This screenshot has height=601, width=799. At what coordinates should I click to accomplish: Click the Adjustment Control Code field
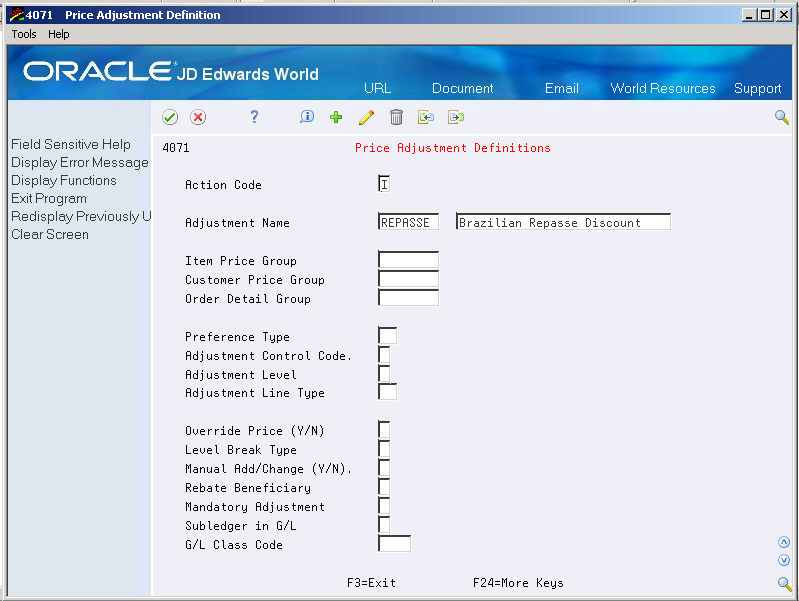point(384,355)
